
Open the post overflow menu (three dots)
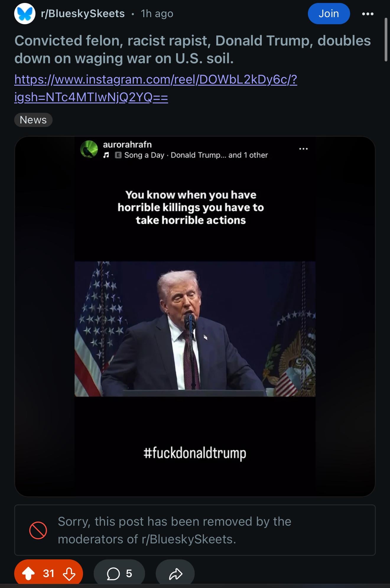pos(368,14)
